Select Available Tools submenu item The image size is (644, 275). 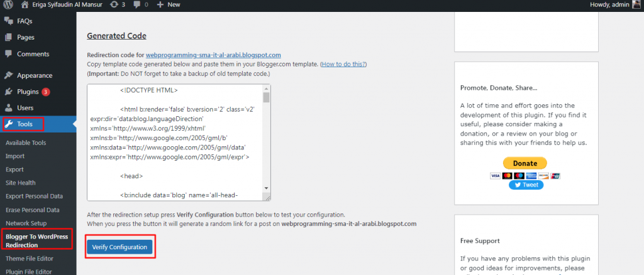click(26, 143)
